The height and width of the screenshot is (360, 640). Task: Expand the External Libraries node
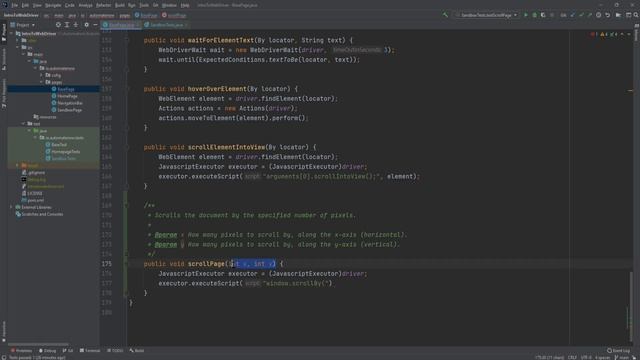click(11, 207)
